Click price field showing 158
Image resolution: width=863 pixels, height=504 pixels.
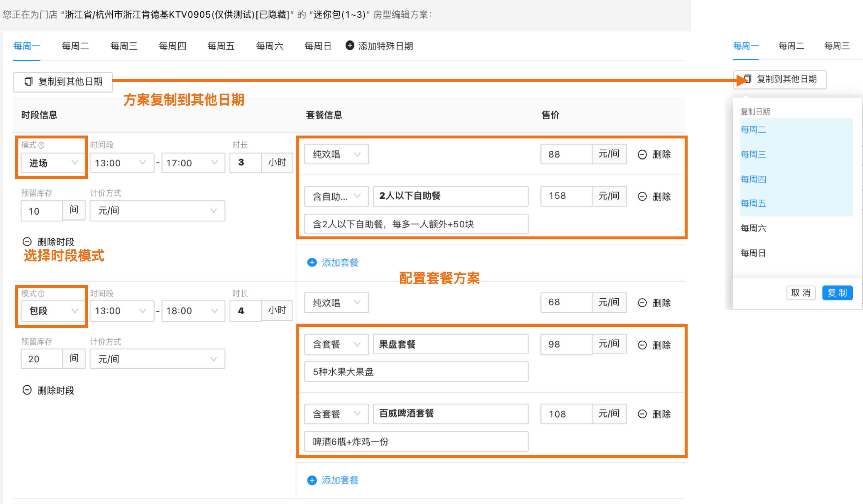566,196
